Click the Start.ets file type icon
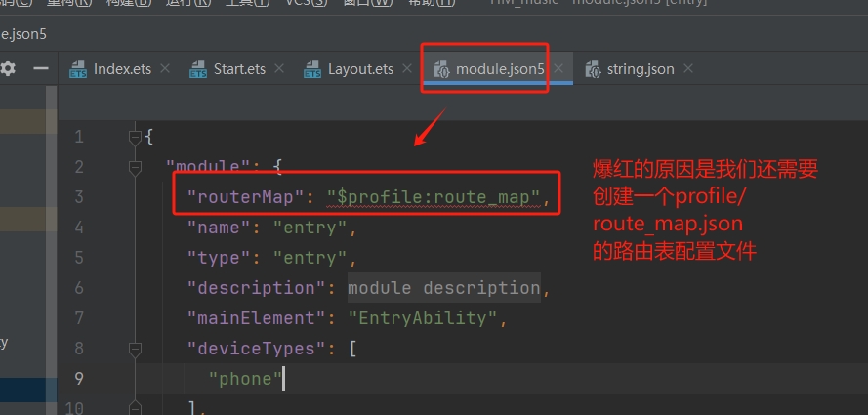 198,70
